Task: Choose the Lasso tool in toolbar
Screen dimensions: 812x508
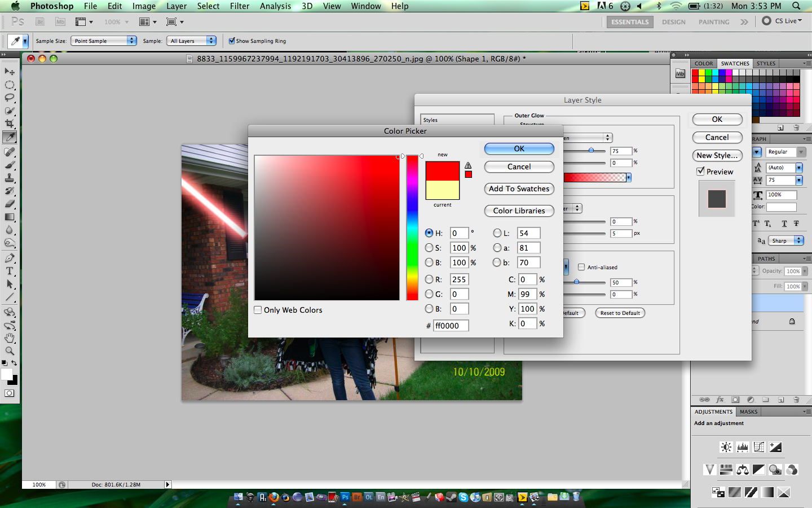Action: 10,98
